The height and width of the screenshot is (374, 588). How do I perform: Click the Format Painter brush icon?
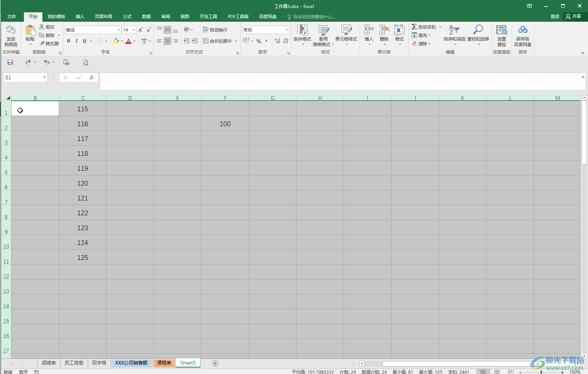[42, 43]
